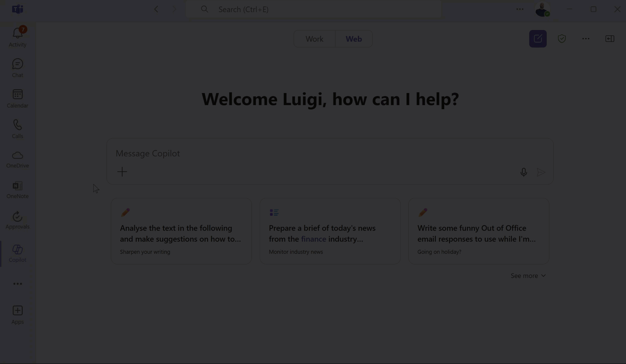This screenshot has height=364, width=626.
Task: Open Copilot more options menu
Action: coord(586,39)
